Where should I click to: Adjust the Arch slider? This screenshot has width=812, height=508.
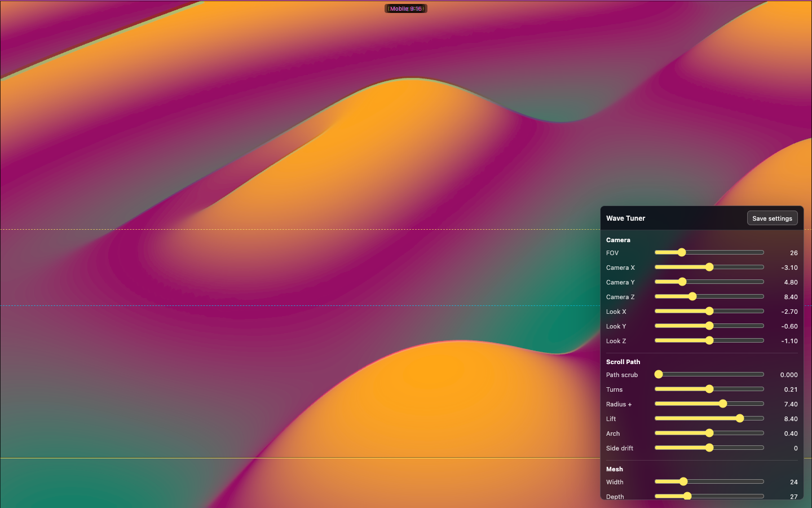(x=709, y=433)
